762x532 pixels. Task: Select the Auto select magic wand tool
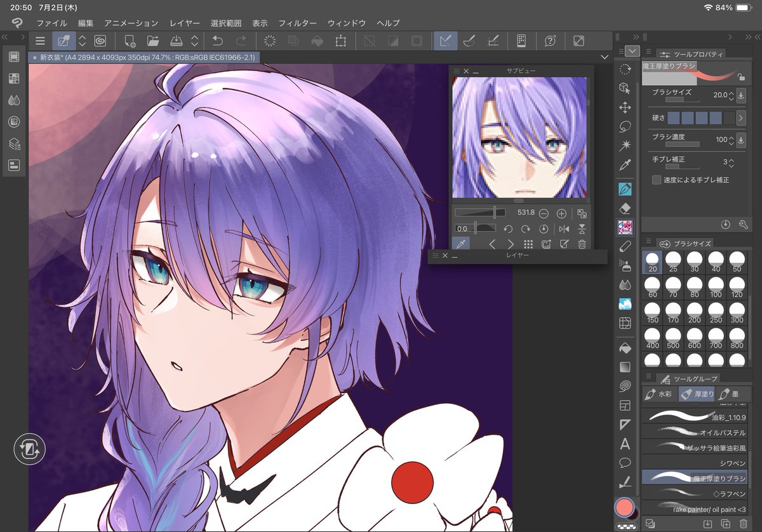(625, 146)
